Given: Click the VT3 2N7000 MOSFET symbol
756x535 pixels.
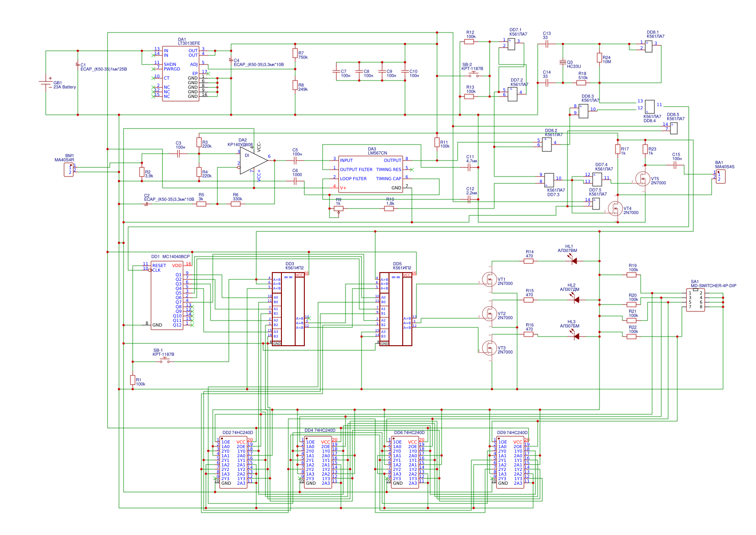Looking at the screenshot, I should click(490, 348).
